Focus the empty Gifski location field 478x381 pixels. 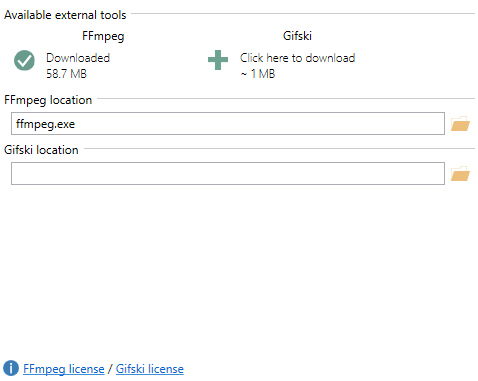coord(228,174)
